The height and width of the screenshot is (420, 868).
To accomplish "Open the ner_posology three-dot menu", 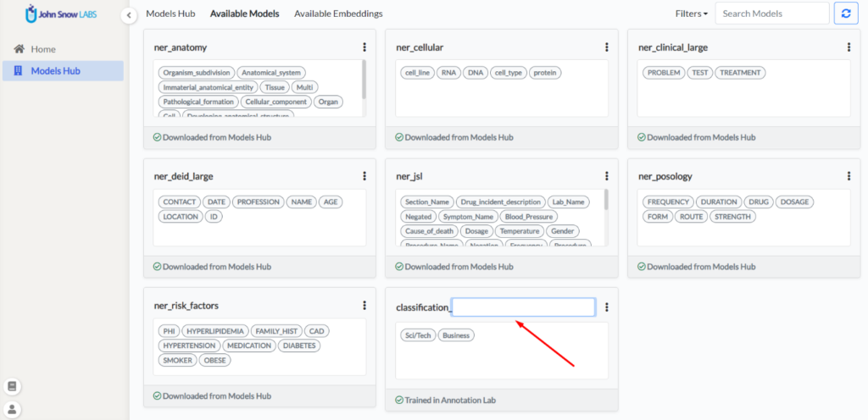I will pos(849,176).
